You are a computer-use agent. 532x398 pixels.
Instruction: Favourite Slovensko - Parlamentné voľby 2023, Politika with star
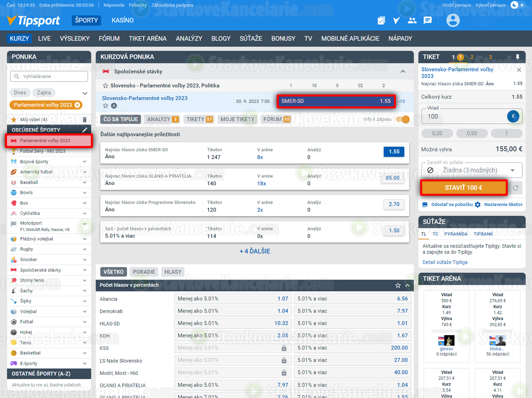tap(106, 85)
